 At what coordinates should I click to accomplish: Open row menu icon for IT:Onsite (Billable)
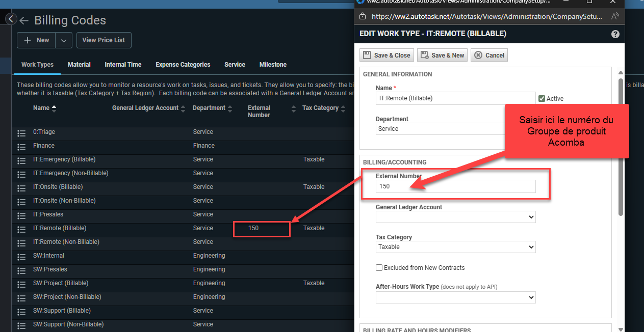(x=21, y=188)
